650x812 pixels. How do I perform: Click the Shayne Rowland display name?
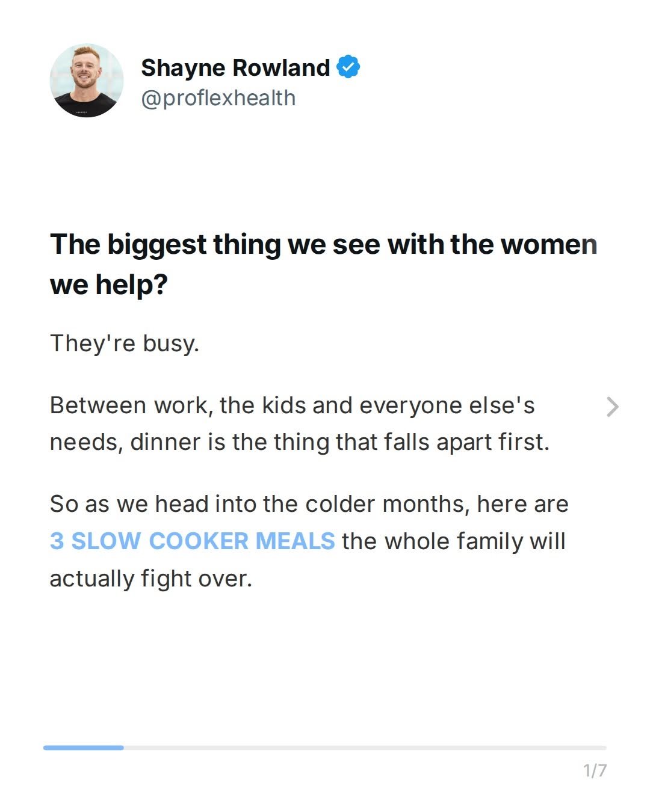click(235, 67)
